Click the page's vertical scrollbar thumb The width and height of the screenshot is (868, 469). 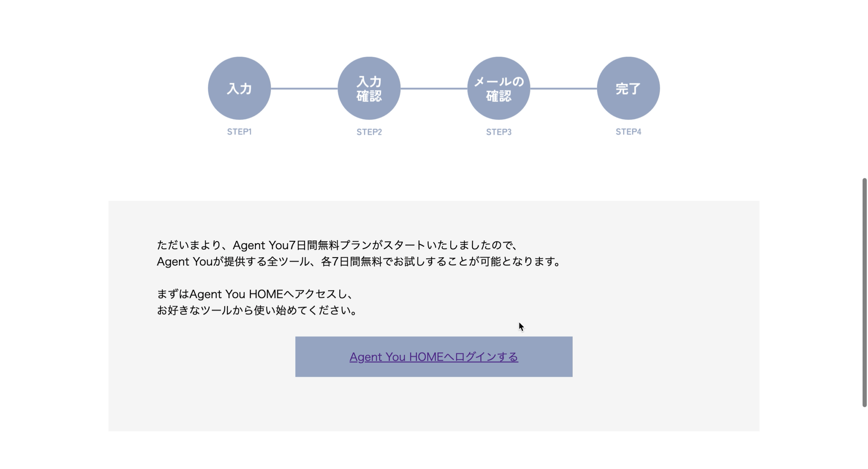(864, 292)
